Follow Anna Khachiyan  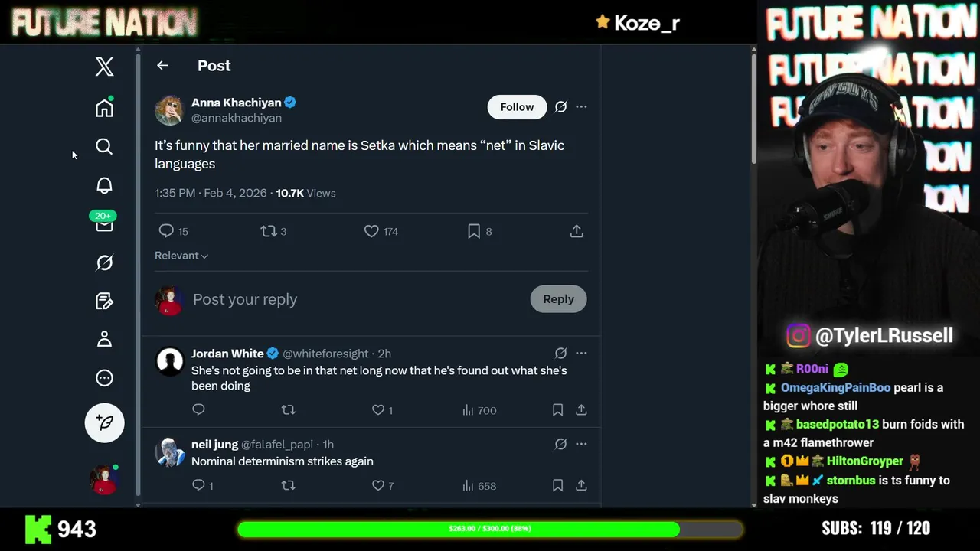517,107
